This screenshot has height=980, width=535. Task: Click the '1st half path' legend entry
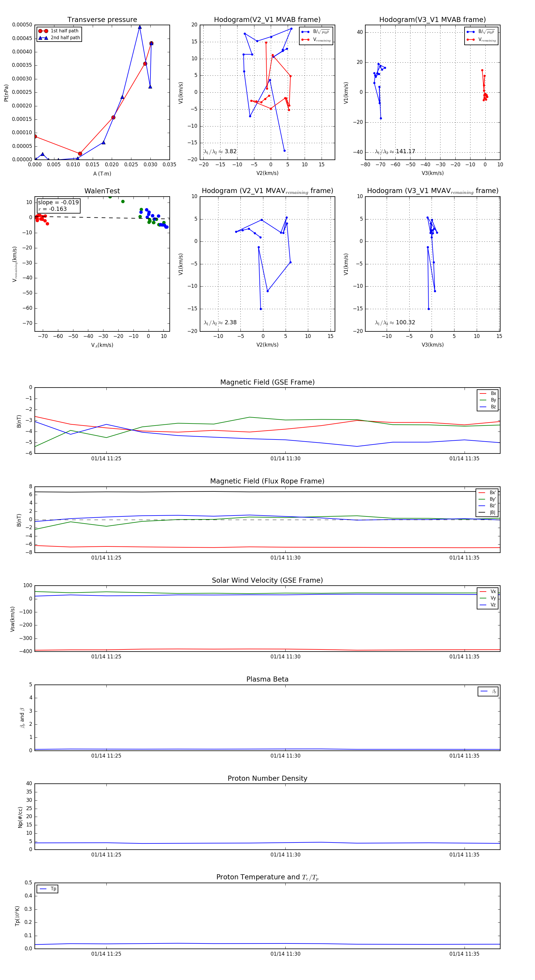pos(59,31)
